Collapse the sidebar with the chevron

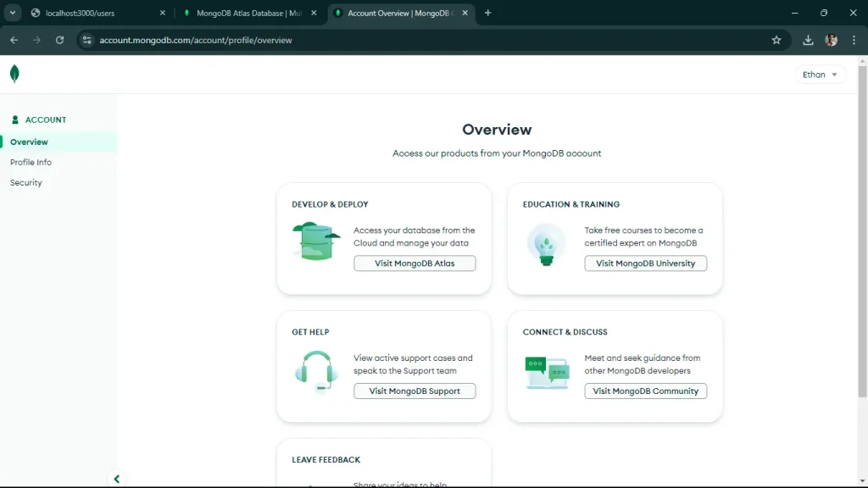pos(117,479)
